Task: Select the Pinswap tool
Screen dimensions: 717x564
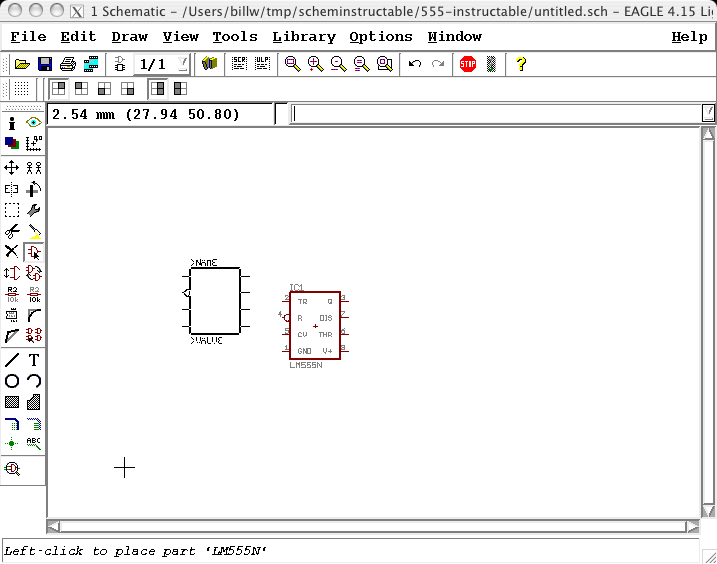Action: [x=12, y=273]
